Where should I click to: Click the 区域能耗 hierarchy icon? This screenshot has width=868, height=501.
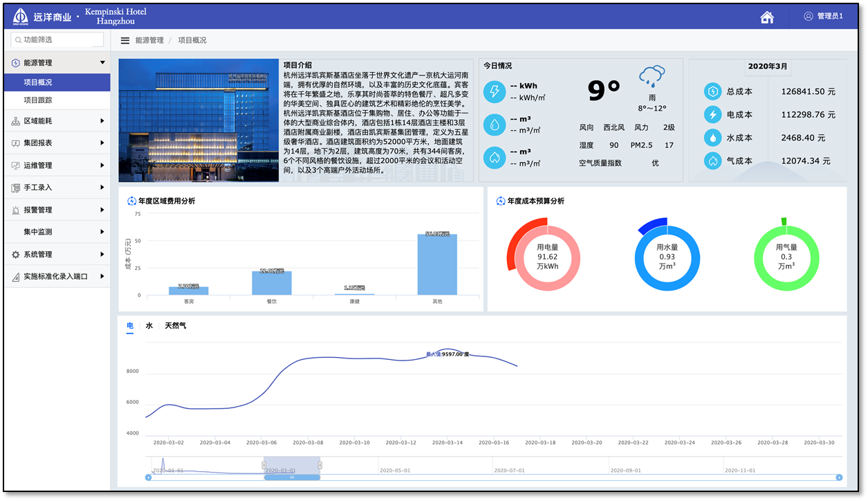pyautogui.click(x=16, y=121)
